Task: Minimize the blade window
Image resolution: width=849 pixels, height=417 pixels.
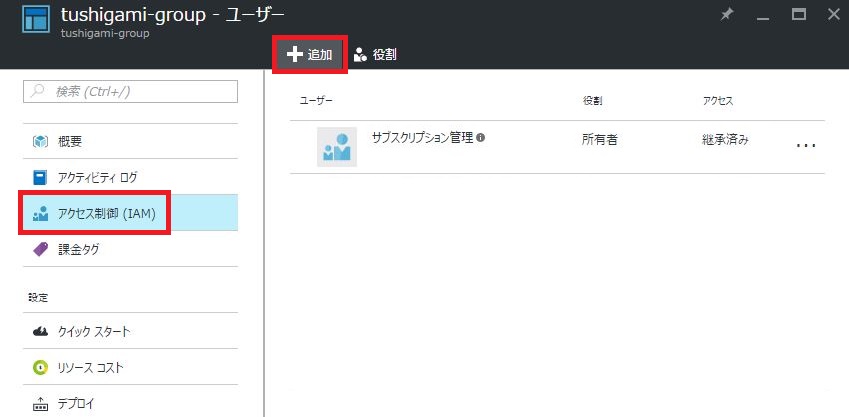Action: (x=763, y=19)
